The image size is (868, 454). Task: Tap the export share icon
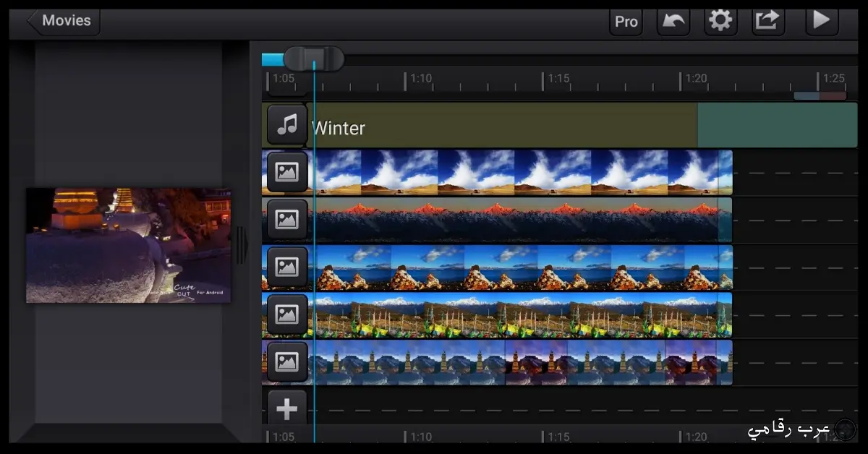(768, 21)
